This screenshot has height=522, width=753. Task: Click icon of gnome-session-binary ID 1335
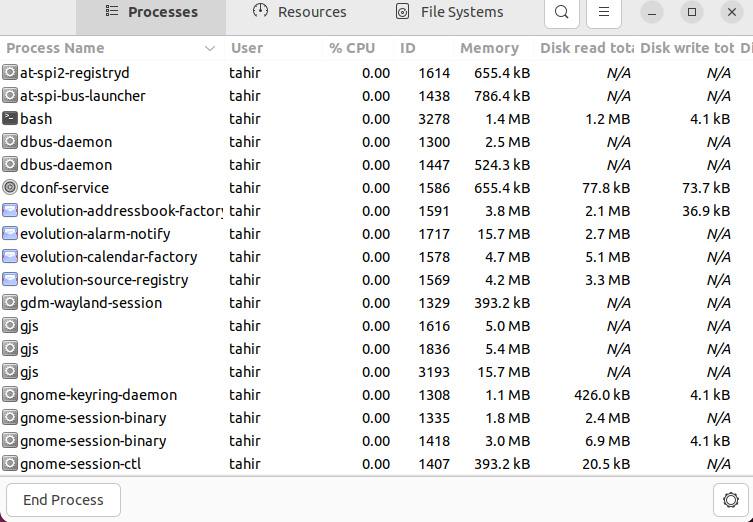click(10, 418)
